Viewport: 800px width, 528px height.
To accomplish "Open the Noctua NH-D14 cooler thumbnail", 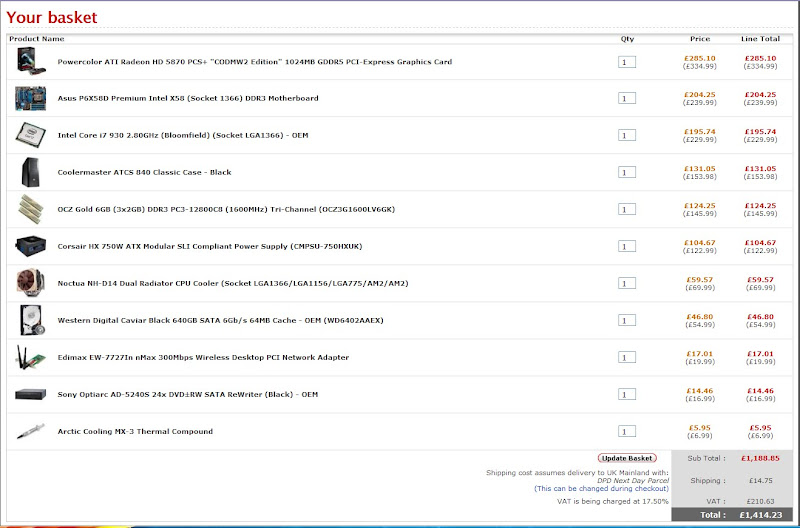I will pos(30,283).
